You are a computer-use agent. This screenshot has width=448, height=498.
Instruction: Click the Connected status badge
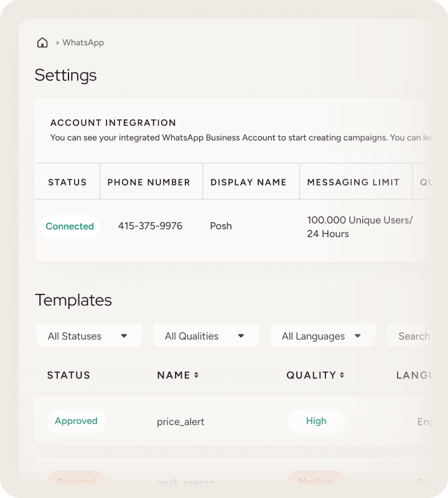pyautogui.click(x=70, y=227)
